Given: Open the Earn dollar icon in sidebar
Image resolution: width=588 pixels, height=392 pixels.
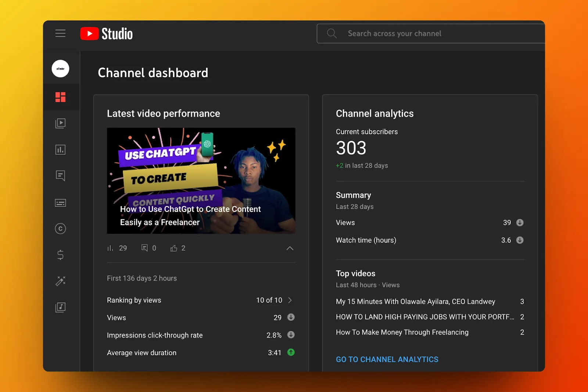Looking at the screenshot, I should coord(60,255).
